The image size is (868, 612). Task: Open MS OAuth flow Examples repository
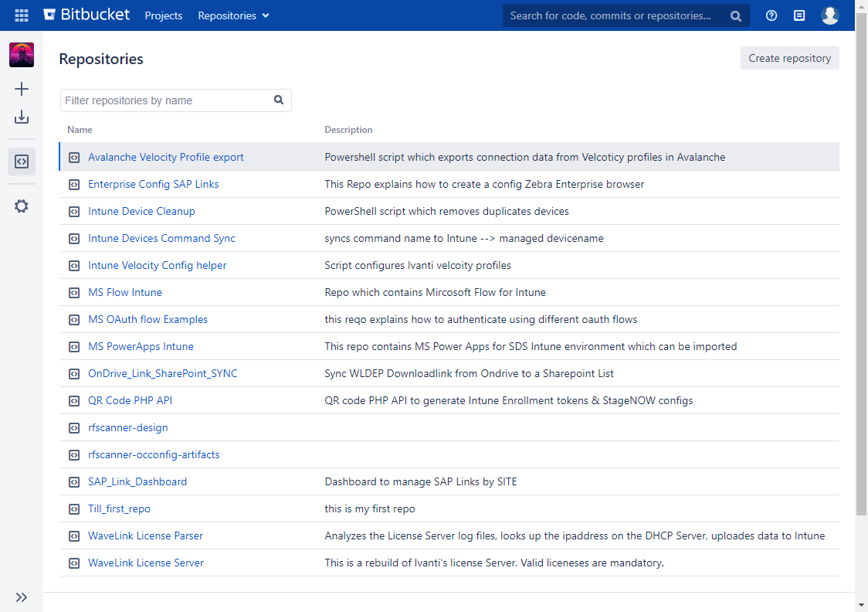147,320
